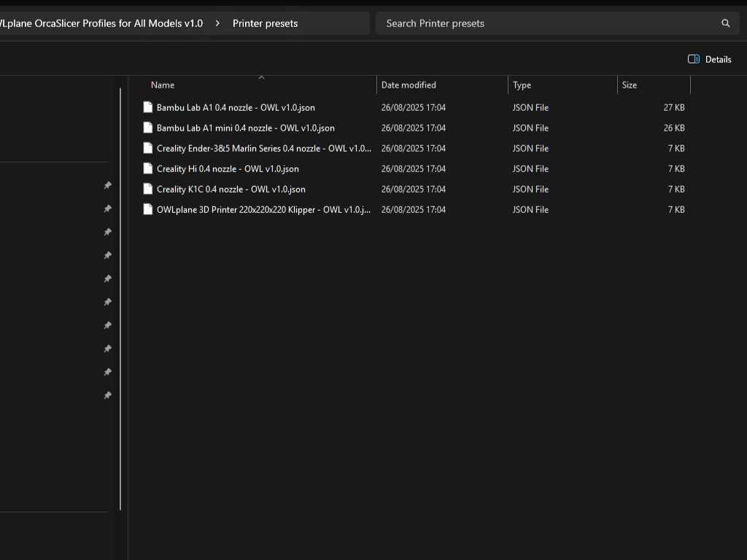Viewport: 747px width, 560px height.
Task: Select the Creality Ender-3&5 Marlin Series file
Action: point(263,148)
